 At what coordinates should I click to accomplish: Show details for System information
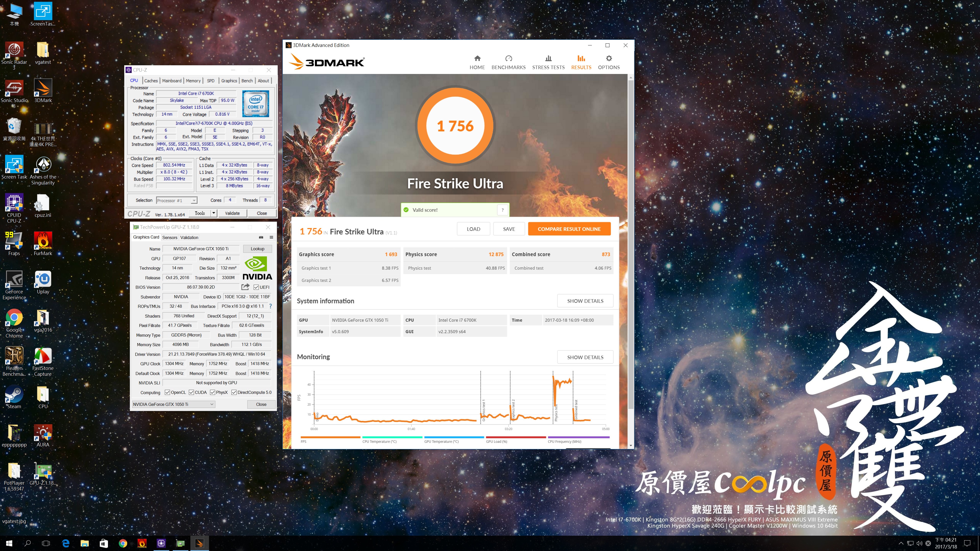(585, 301)
